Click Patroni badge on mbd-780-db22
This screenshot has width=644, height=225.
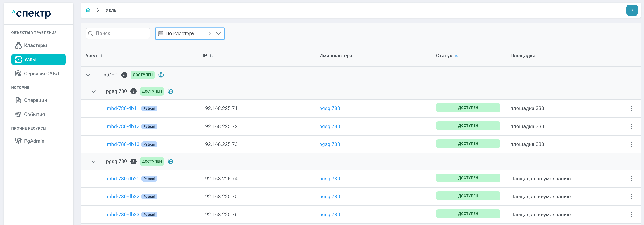(149, 197)
